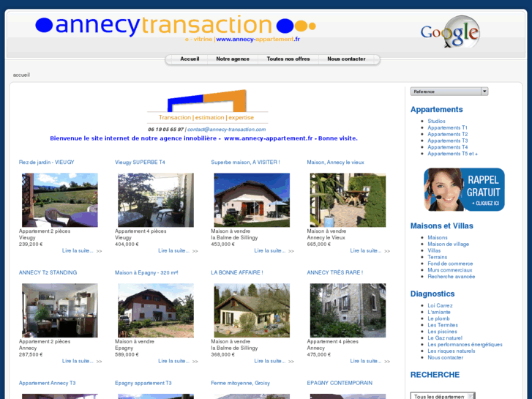This screenshot has width=532, height=399.
Task: Go to the Accueil menu item
Action: pos(190,59)
